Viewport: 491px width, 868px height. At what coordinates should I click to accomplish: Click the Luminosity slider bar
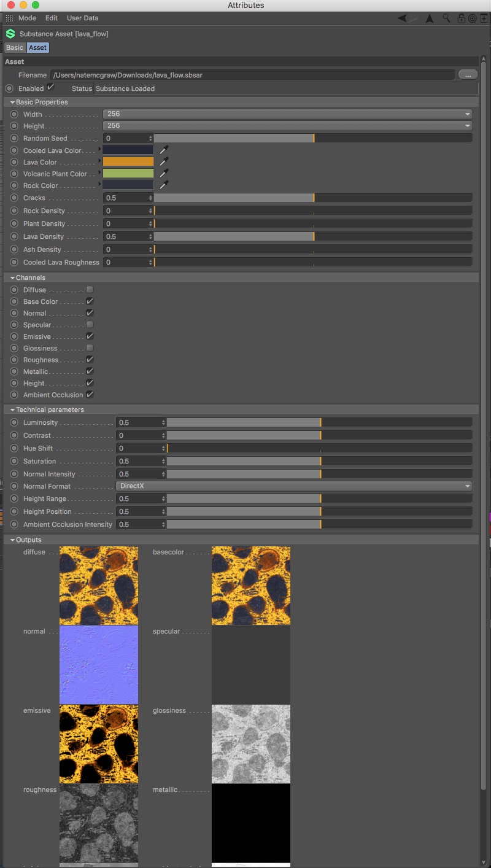point(320,422)
